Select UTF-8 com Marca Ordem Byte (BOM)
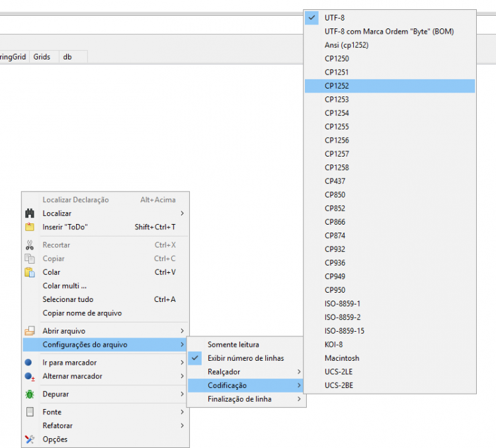This screenshot has height=448, width=496. click(390, 31)
